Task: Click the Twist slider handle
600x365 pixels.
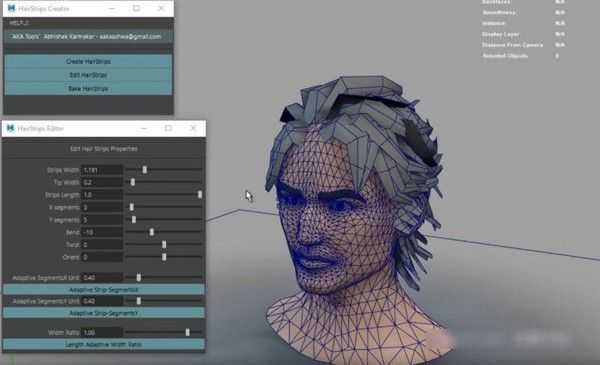Action: tap(164, 244)
